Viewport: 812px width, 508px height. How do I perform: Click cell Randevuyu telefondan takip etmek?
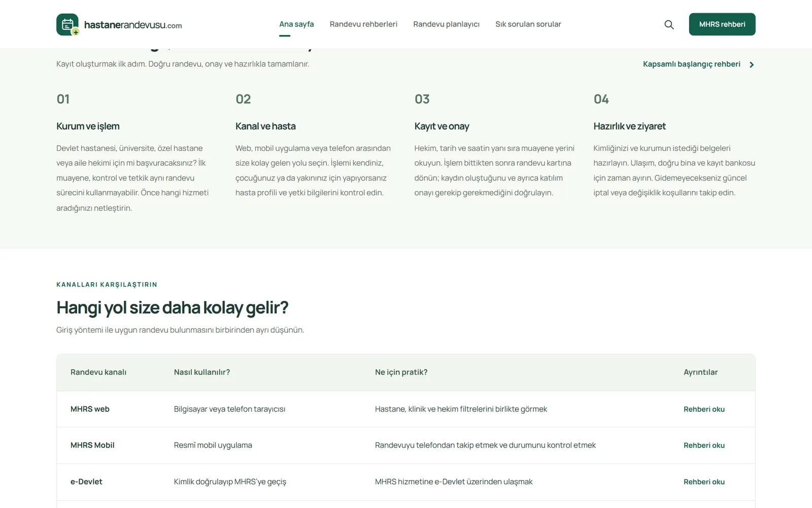pyautogui.click(x=485, y=446)
